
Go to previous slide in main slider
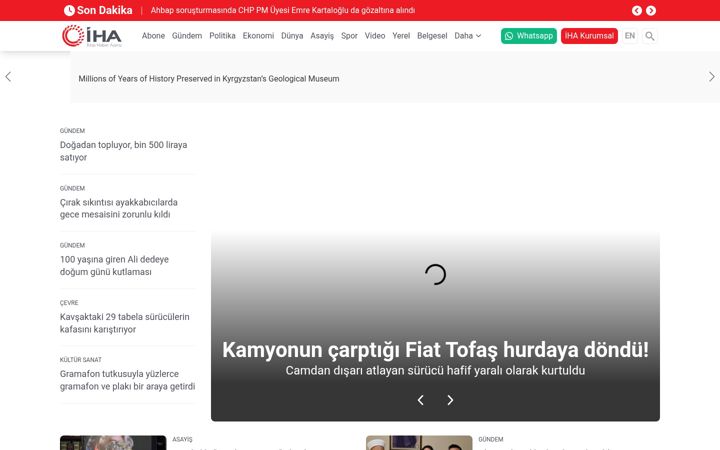[x=421, y=400]
